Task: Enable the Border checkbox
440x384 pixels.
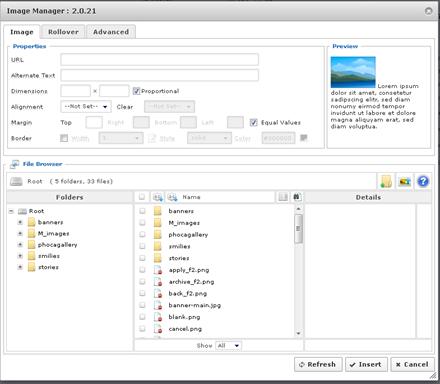Action: pos(64,138)
